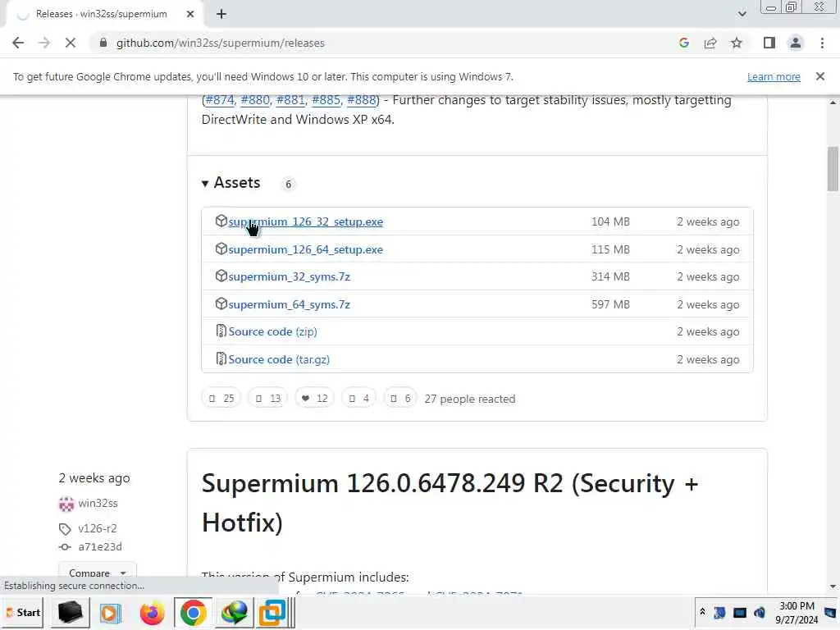
Task: Dismiss the Windows 7 update notice
Action: 819,76
